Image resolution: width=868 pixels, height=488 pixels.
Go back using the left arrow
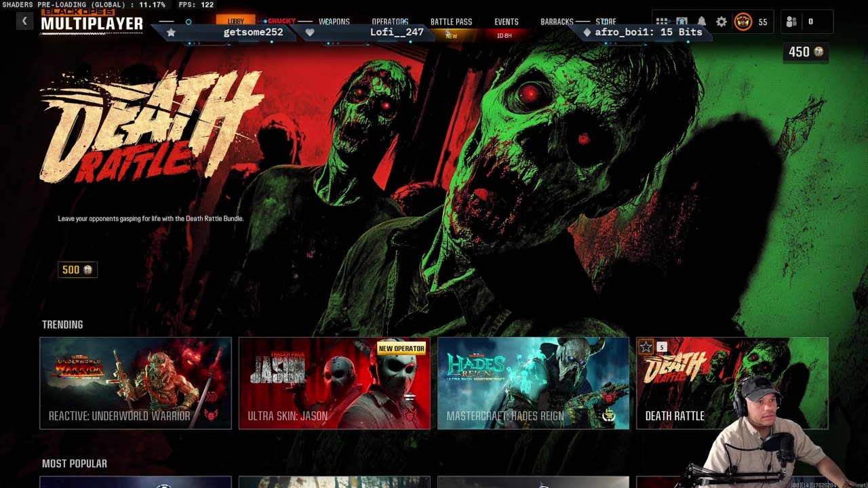click(x=24, y=21)
